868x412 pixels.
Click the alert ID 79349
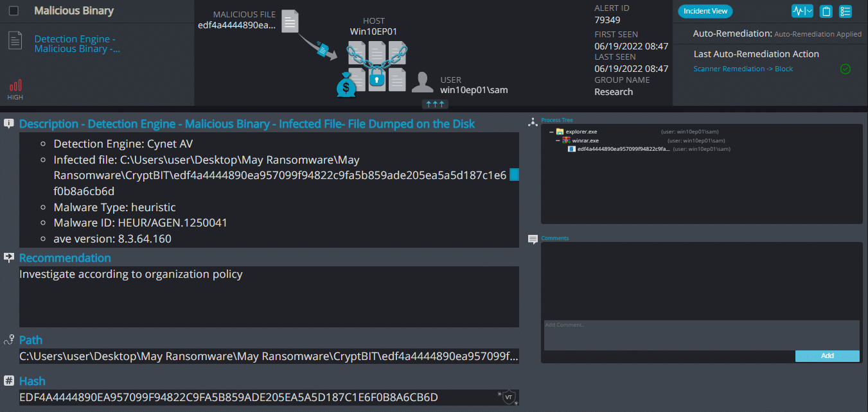coord(608,20)
